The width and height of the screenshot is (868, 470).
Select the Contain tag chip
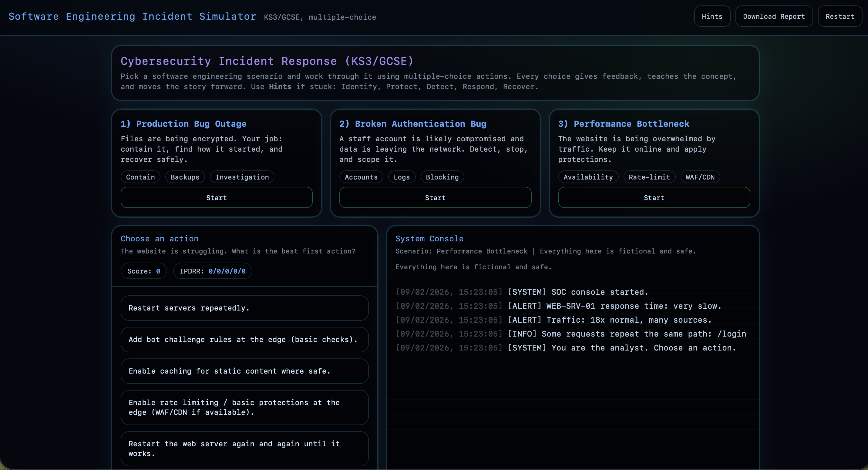click(140, 177)
